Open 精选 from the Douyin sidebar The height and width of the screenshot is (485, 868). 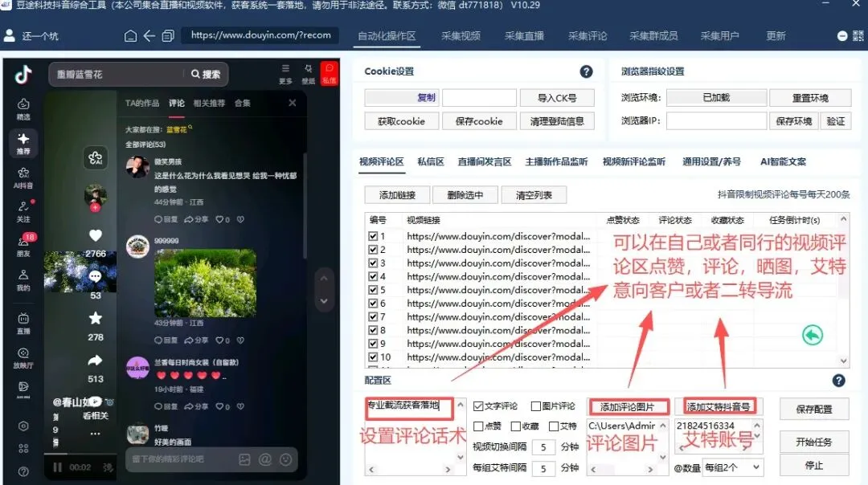(x=23, y=103)
